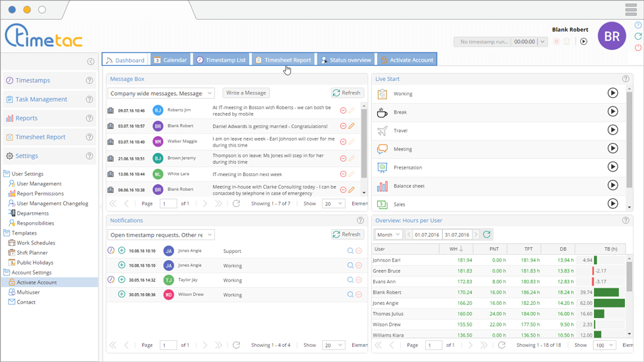Click the red logout power icon
The height and width of the screenshot is (362, 644).
pyautogui.click(x=638, y=47)
